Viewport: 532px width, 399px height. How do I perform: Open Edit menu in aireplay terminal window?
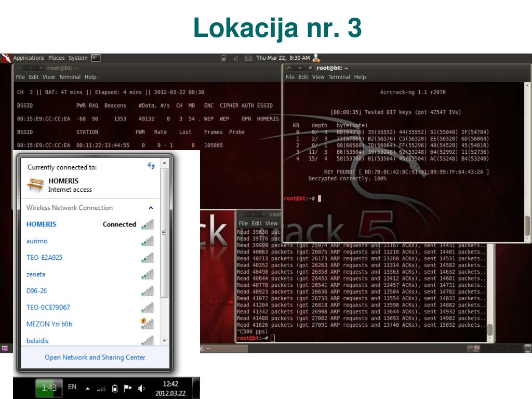(x=257, y=223)
